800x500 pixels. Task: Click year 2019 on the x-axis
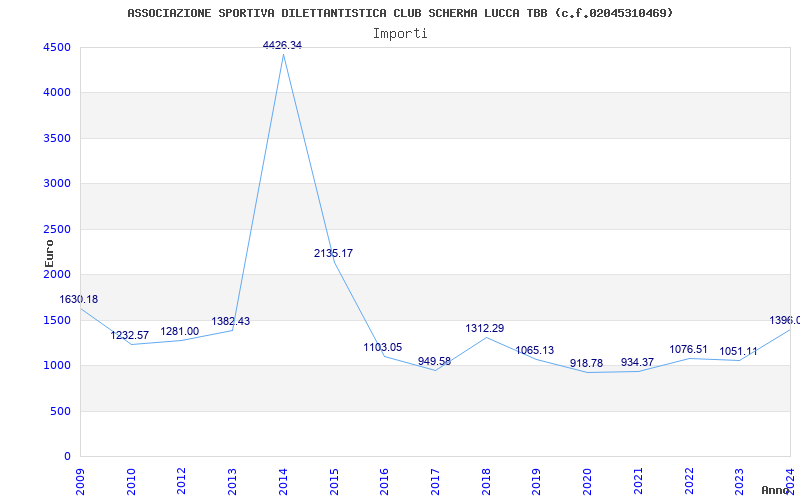pos(537,481)
